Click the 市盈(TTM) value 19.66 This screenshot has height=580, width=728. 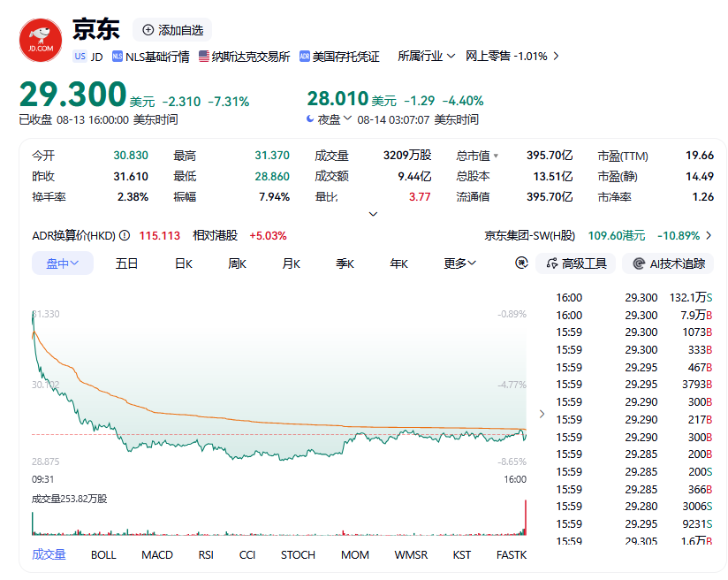[700, 156]
